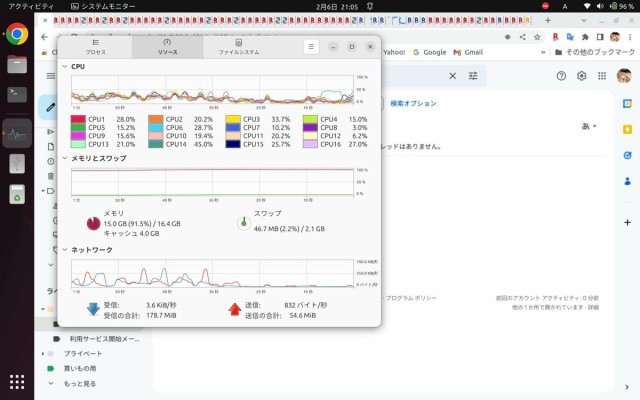The width and height of the screenshot is (640, 400).
Task: Clear the Gmail search with X icon
Action: pyautogui.click(x=452, y=76)
